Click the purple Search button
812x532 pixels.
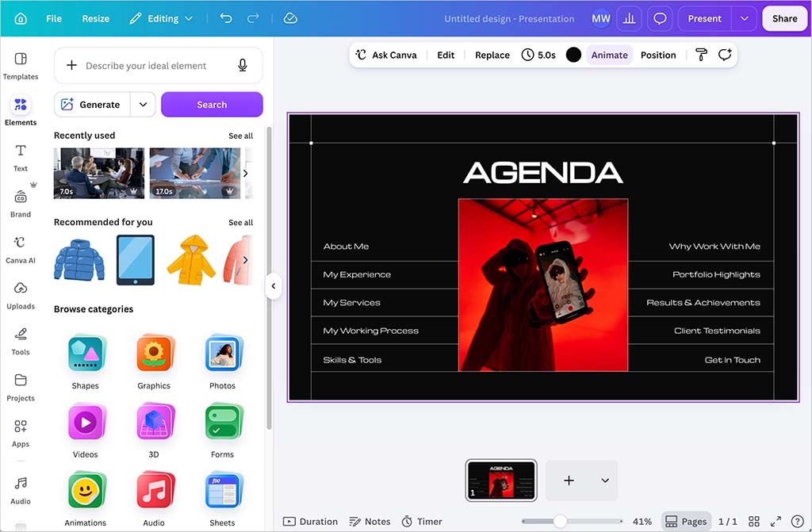212,104
